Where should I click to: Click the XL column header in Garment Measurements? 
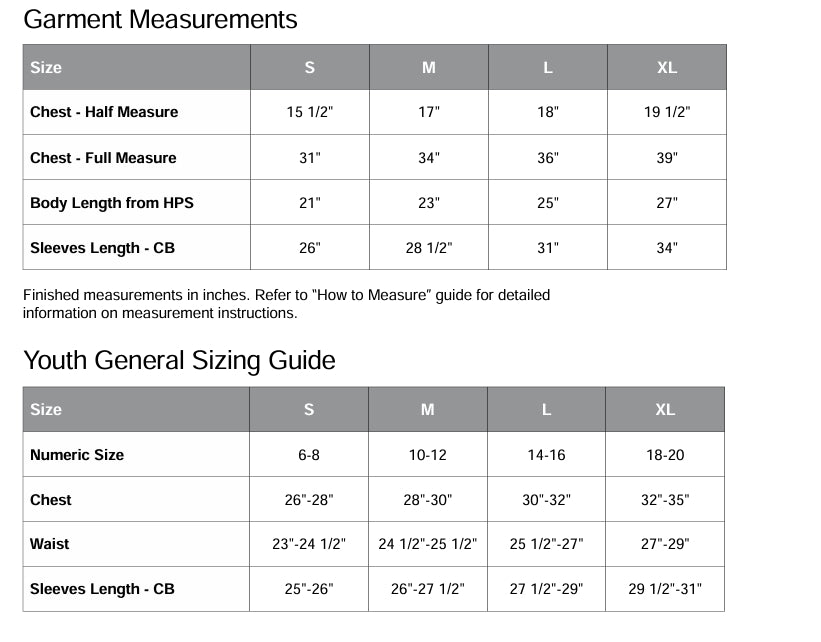pyautogui.click(x=667, y=68)
